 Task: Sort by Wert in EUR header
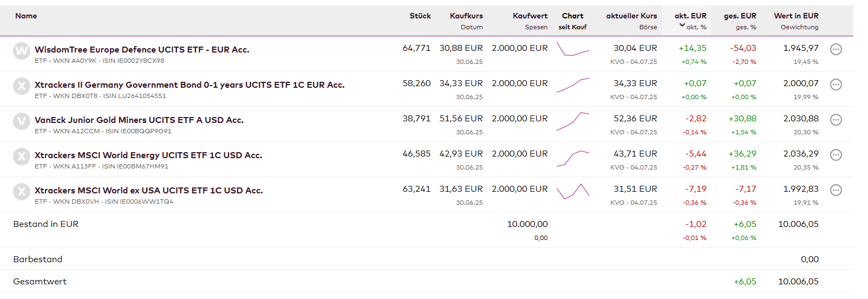pyautogui.click(x=796, y=16)
